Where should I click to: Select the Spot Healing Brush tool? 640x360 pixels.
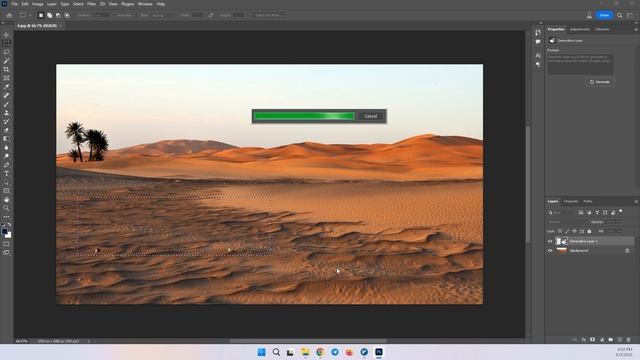tap(7, 96)
